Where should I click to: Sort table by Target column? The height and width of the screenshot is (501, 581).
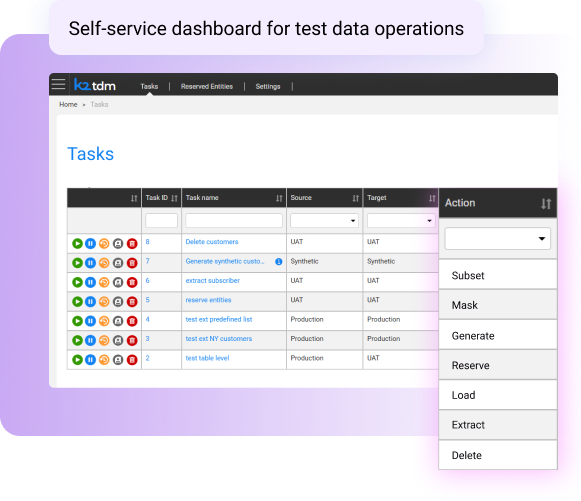432,198
